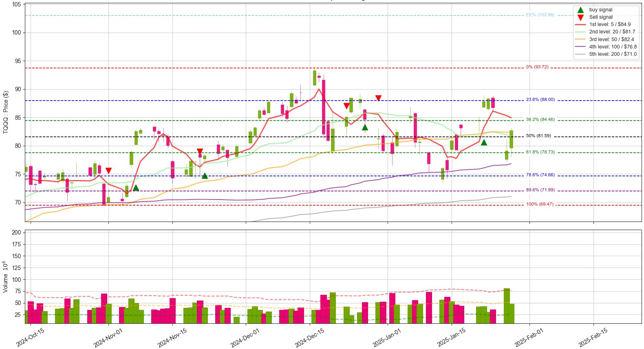Viewport: 644px width, 349px height.
Task: Click the price axis tick '90'
Action: [x=18, y=89]
